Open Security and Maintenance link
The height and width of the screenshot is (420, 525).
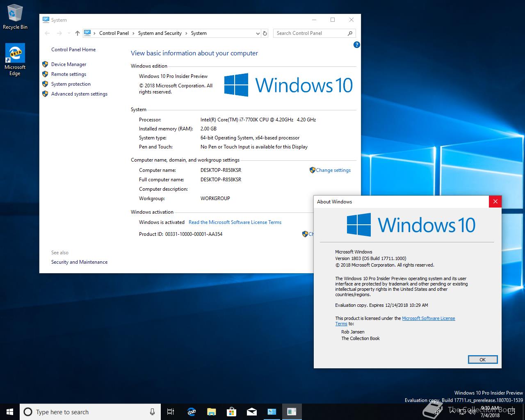79,262
